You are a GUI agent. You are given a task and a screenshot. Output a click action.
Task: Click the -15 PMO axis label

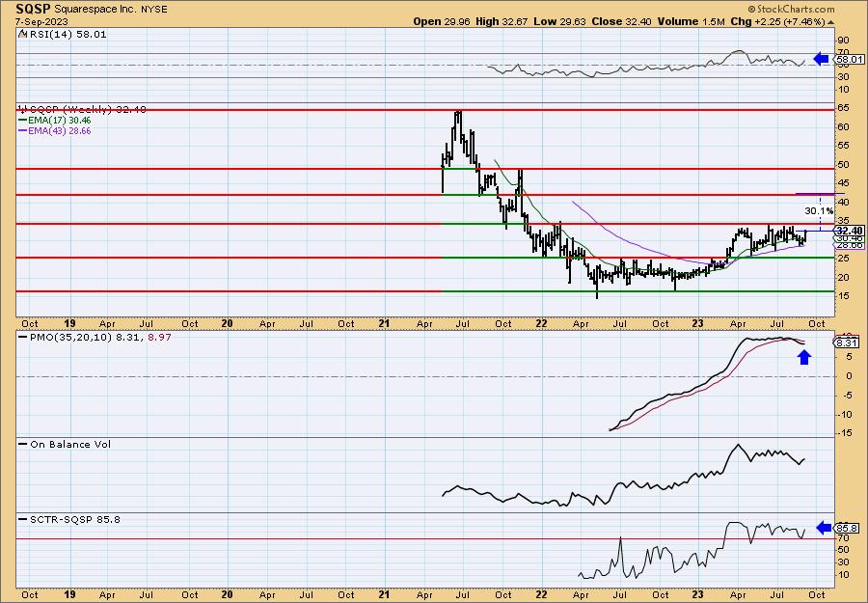(845, 433)
